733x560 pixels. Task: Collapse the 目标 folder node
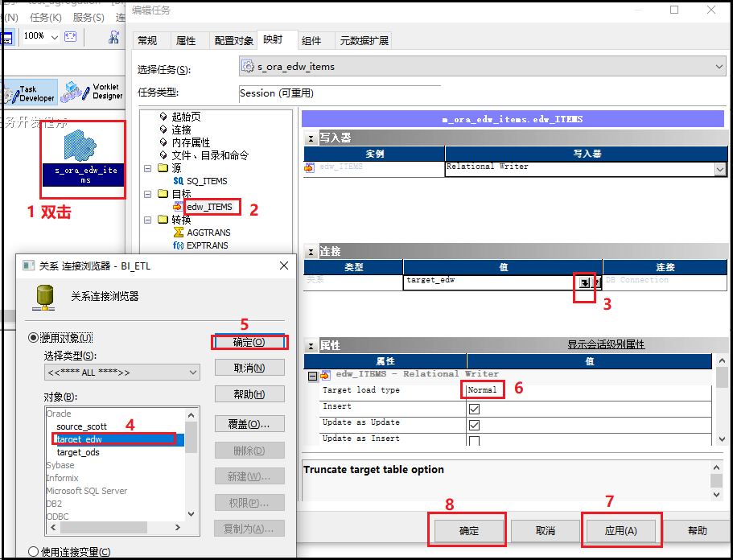click(148, 194)
